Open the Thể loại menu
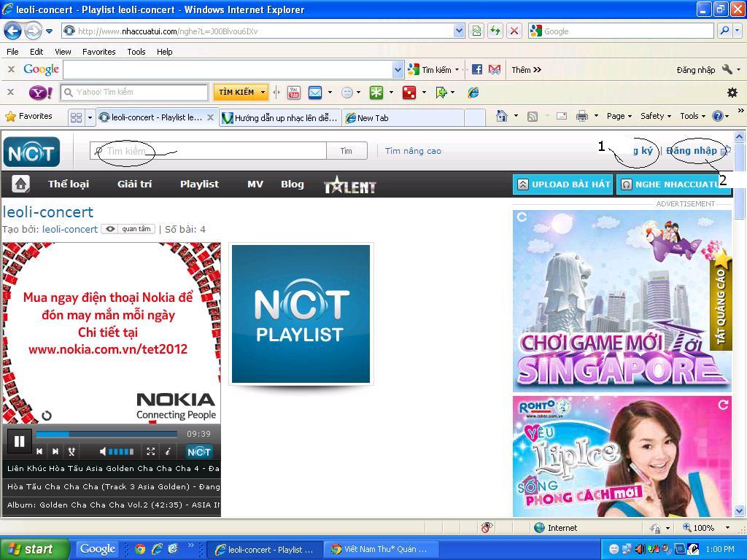This screenshot has height=560, width=747. [69, 184]
